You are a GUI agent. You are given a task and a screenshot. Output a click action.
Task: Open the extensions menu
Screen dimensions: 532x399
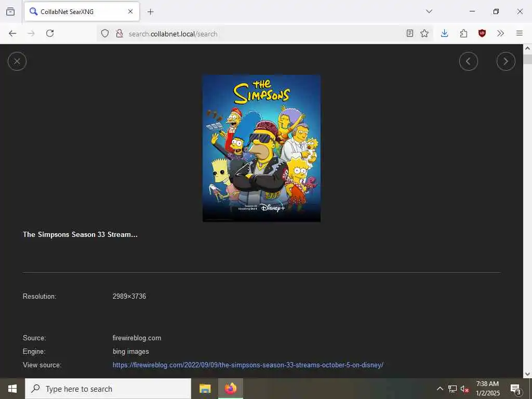(x=463, y=33)
